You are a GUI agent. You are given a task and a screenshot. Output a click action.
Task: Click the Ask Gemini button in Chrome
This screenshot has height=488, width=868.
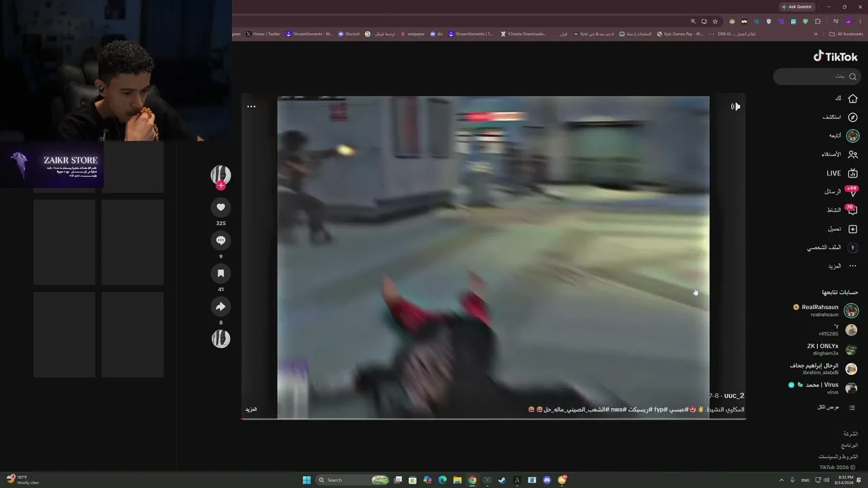click(x=797, y=7)
